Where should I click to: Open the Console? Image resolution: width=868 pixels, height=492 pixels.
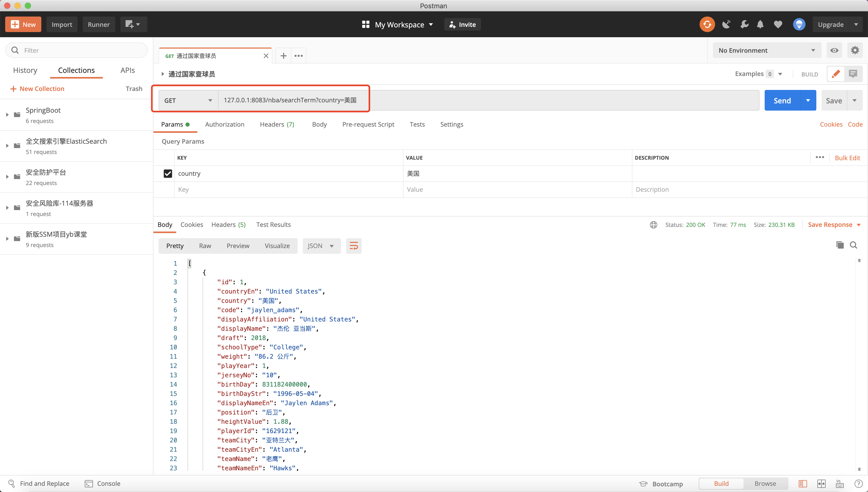103,483
